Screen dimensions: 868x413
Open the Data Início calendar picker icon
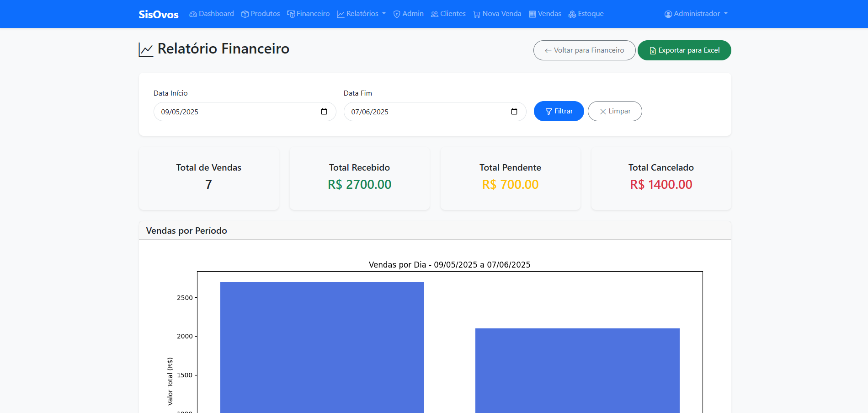click(x=324, y=112)
